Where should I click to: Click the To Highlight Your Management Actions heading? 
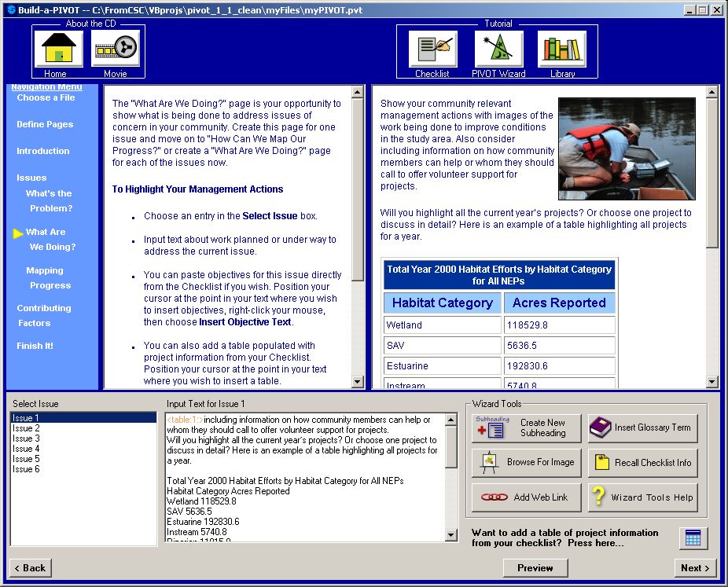[197, 189]
